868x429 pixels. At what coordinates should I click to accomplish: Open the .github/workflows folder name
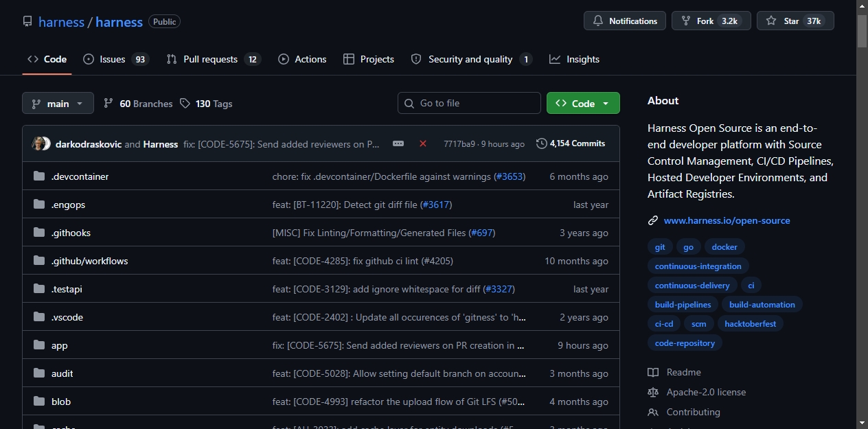(x=89, y=261)
